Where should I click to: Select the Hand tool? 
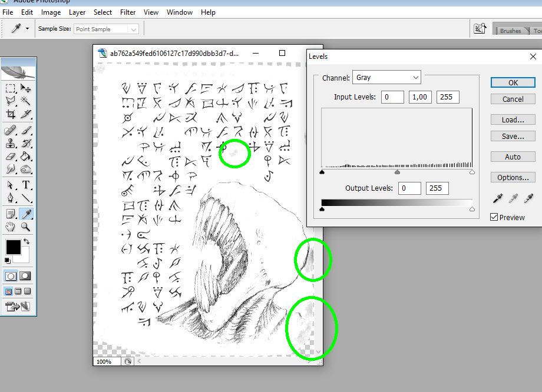(x=11, y=227)
